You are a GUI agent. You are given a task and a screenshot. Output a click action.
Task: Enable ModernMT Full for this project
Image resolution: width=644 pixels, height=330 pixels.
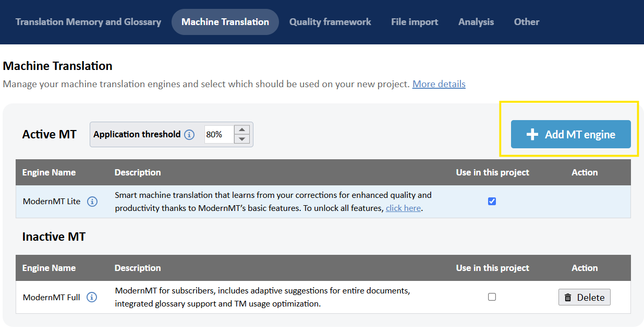pos(492,297)
